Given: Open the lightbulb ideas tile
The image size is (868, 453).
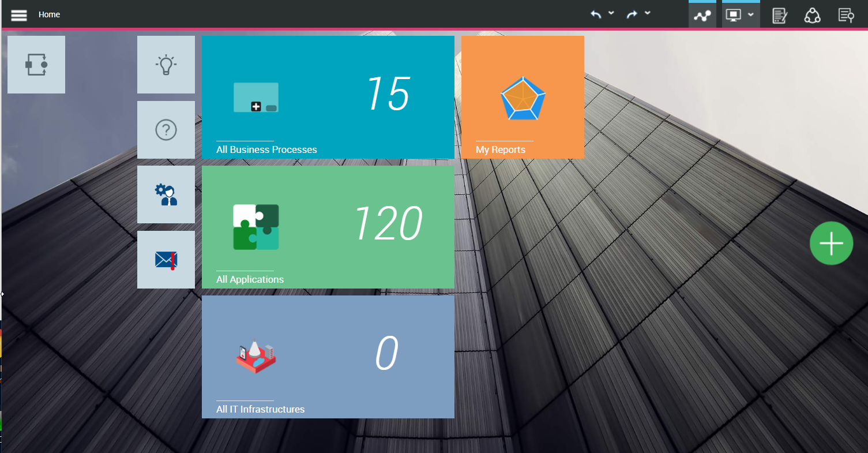Looking at the screenshot, I should coord(166,65).
